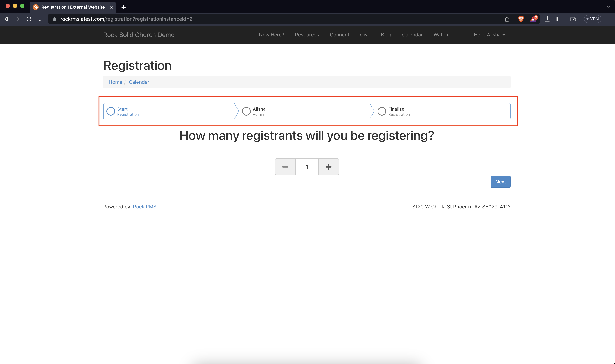Open Calendar in the top navigation
The width and height of the screenshot is (615, 364).
412,35
